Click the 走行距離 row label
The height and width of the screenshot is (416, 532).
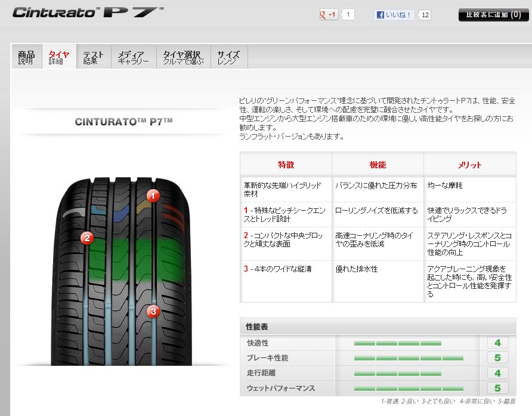click(x=261, y=373)
